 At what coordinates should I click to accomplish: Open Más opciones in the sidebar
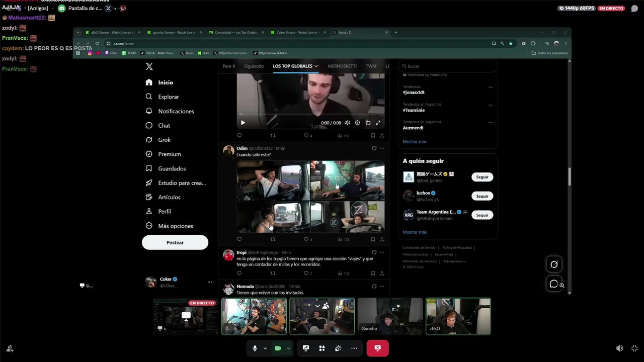(x=169, y=226)
